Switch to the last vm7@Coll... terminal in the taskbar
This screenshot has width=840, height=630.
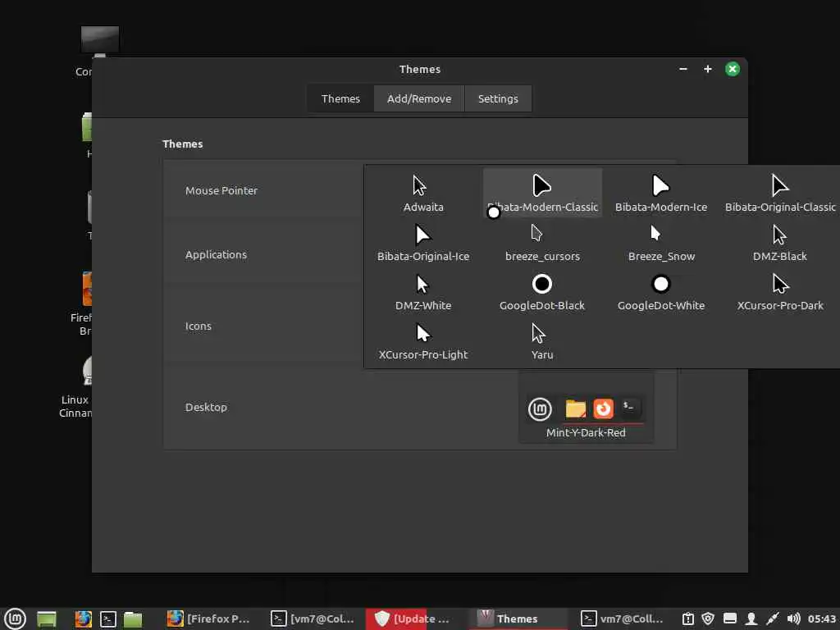click(x=623, y=619)
